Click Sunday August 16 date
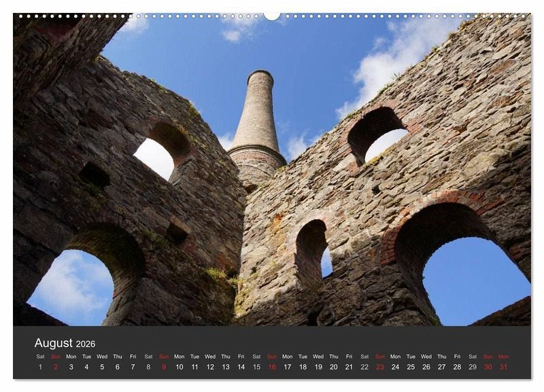 (272, 367)
